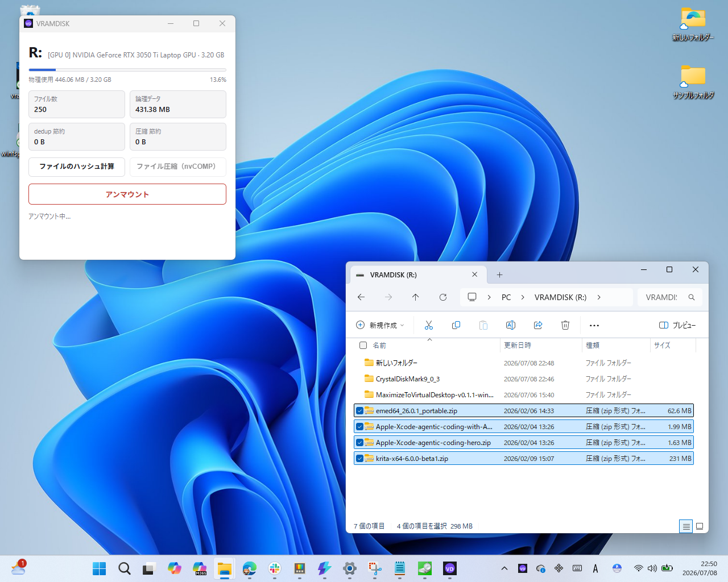Click the アンマウント button
Screen dimensions: 728x582
[127, 194]
